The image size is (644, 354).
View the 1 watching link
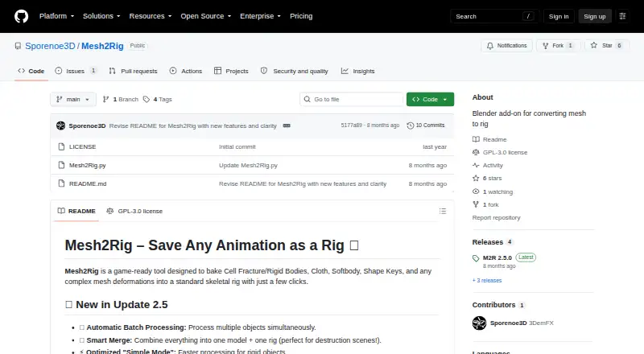pyautogui.click(x=493, y=191)
